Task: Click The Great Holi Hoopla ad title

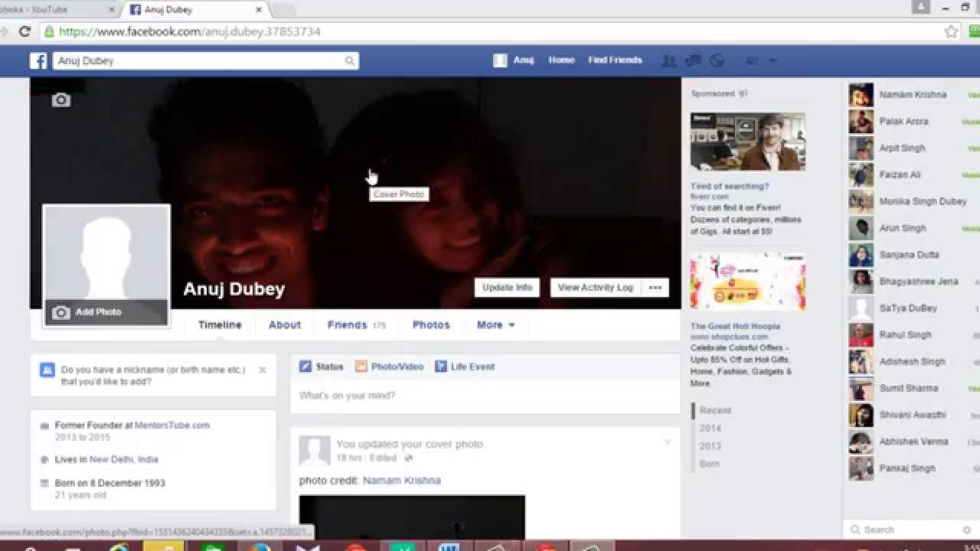Action: 735,326
